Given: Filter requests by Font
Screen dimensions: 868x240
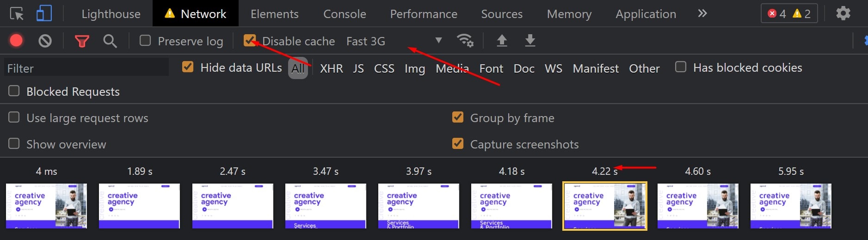Looking at the screenshot, I should (x=491, y=68).
